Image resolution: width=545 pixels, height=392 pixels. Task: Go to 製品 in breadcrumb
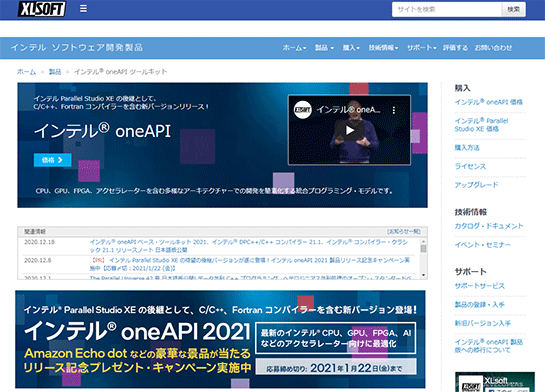pos(55,72)
